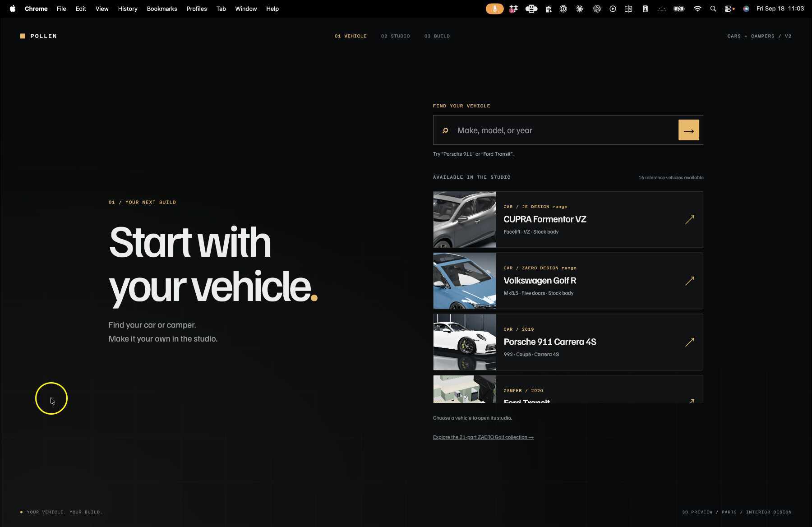Screen dimensions: 812x527
Task: Switch to the 01 VEHICLE step
Action: pyautogui.click(x=351, y=36)
